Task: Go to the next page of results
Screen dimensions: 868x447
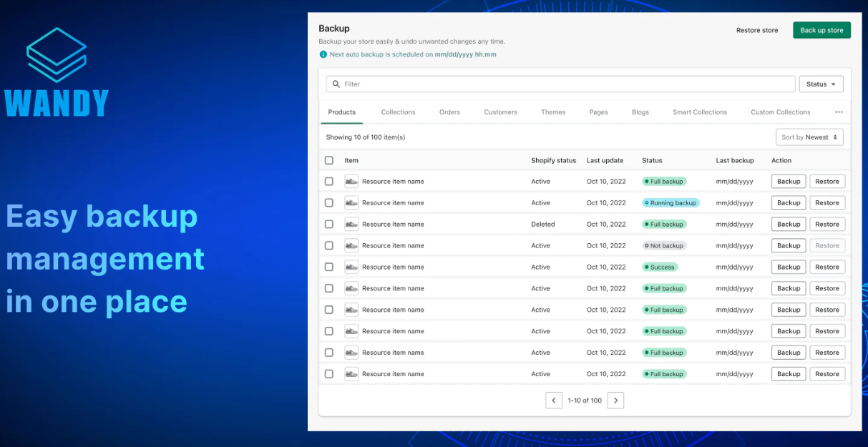Action: [x=616, y=401]
